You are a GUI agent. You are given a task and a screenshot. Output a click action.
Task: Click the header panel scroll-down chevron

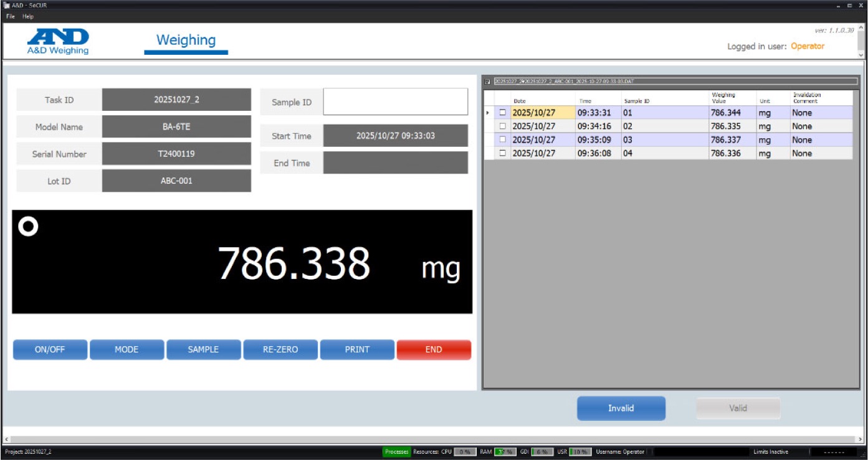pos(862,55)
